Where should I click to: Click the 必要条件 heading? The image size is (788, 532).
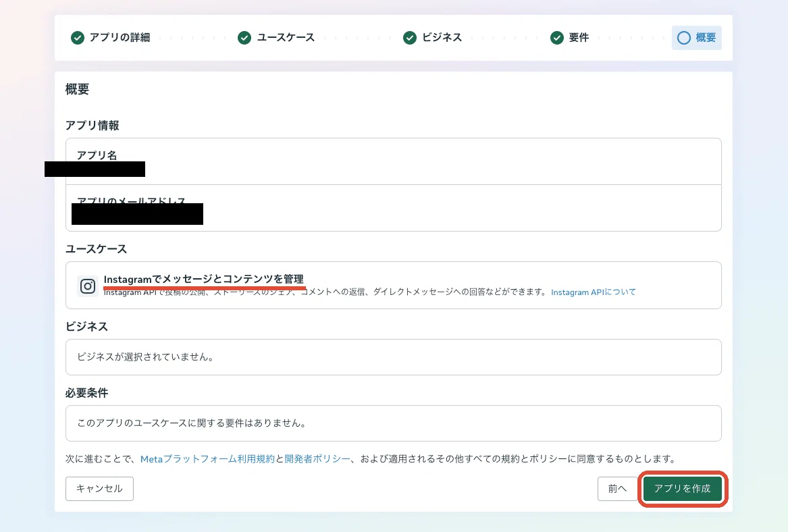(87, 393)
